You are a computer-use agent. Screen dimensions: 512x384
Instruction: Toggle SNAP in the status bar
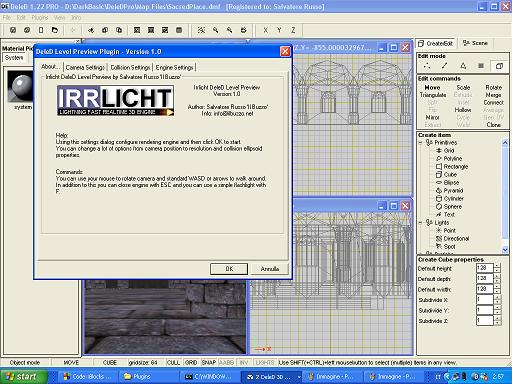[209, 363]
